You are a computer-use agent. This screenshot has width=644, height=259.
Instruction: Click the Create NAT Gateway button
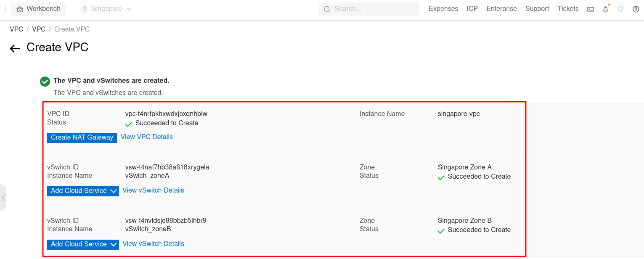click(82, 137)
